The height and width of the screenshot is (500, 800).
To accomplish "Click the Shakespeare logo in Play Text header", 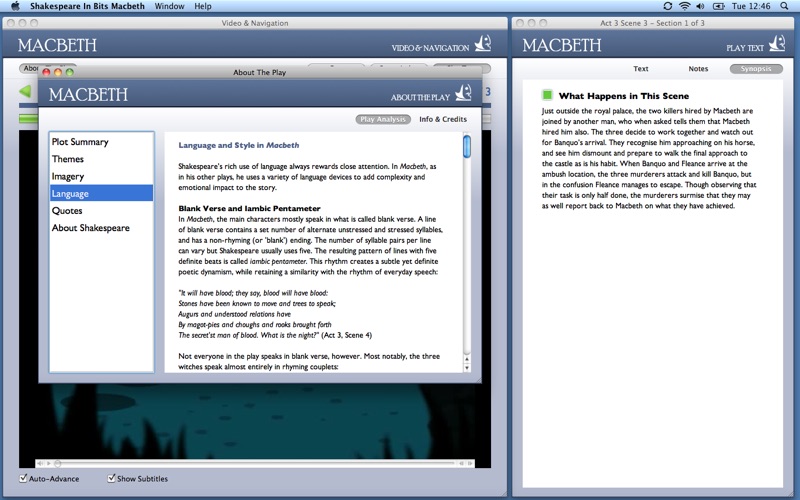I will click(x=777, y=43).
